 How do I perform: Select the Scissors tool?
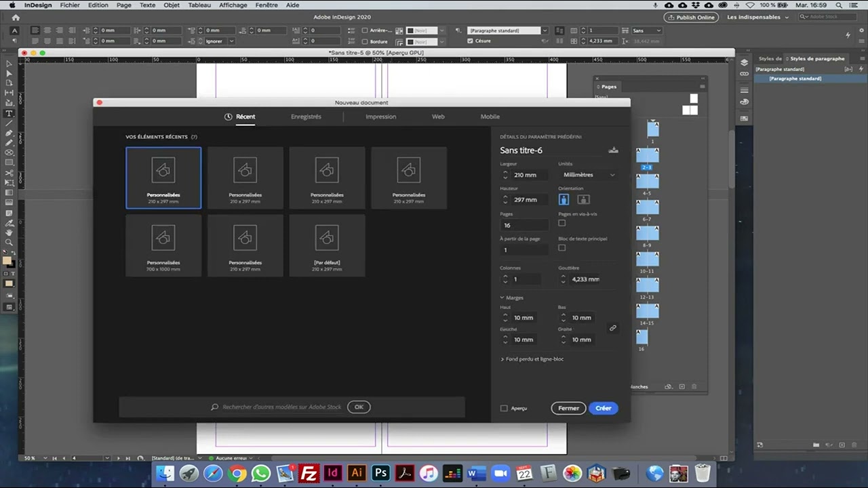(x=9, y=173)
